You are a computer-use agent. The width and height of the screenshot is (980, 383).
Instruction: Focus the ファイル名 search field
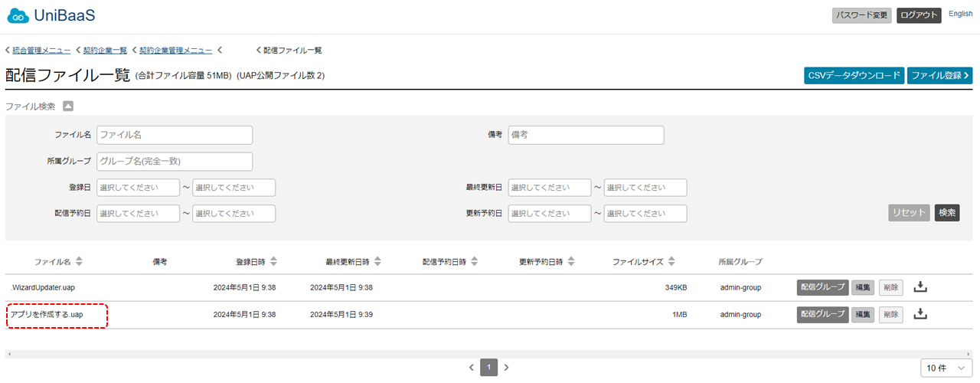pyautogui.click(x=175, y=135)
